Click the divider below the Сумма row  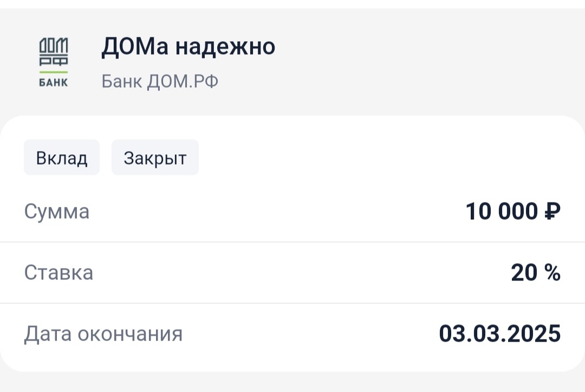[292, 242]
